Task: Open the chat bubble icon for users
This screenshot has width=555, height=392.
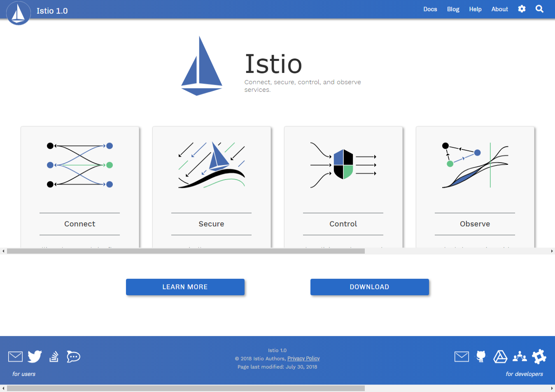Action: (x=73, y=356)
